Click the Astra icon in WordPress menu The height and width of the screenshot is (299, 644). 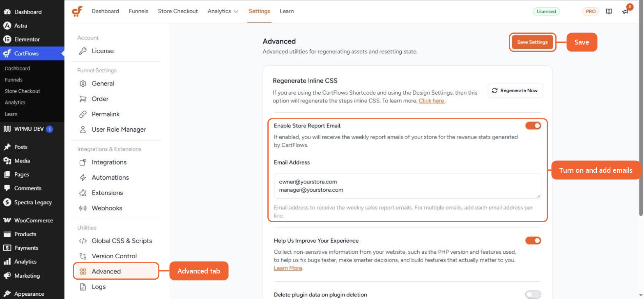[x=7, y=25]
